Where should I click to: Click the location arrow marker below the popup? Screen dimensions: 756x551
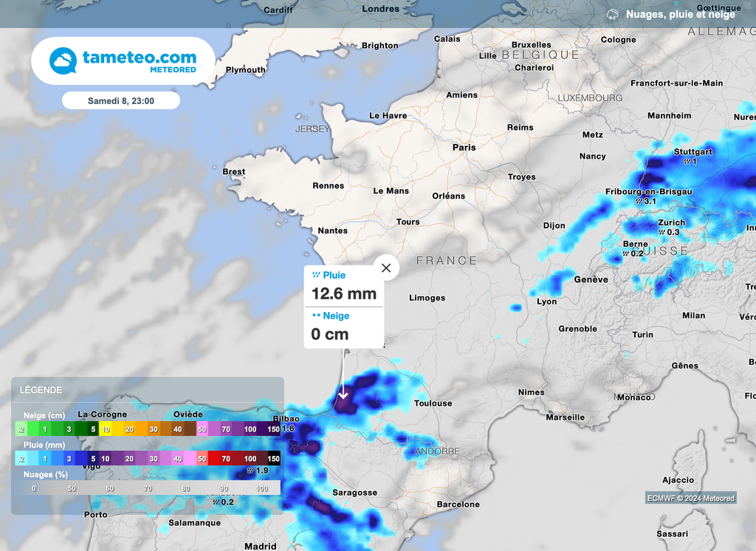tap(345, 393)
